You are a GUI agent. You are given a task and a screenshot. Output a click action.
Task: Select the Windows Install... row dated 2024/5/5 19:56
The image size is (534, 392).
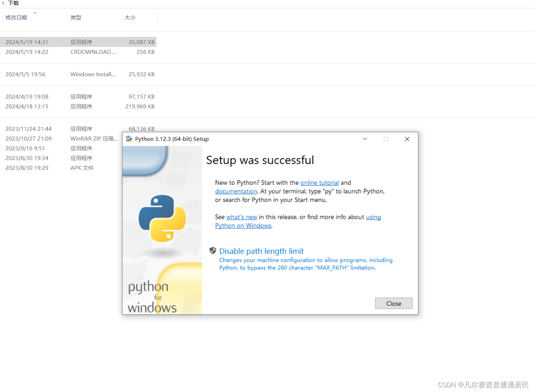coord(78,74)
